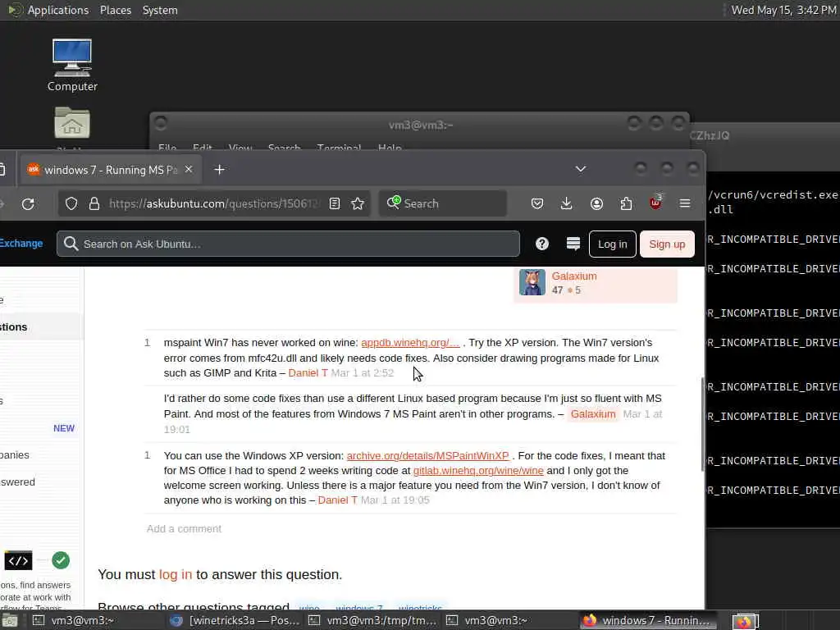840x630 pixels.
Task: Open Daniel T link on first comment
Action: [308, 373]
